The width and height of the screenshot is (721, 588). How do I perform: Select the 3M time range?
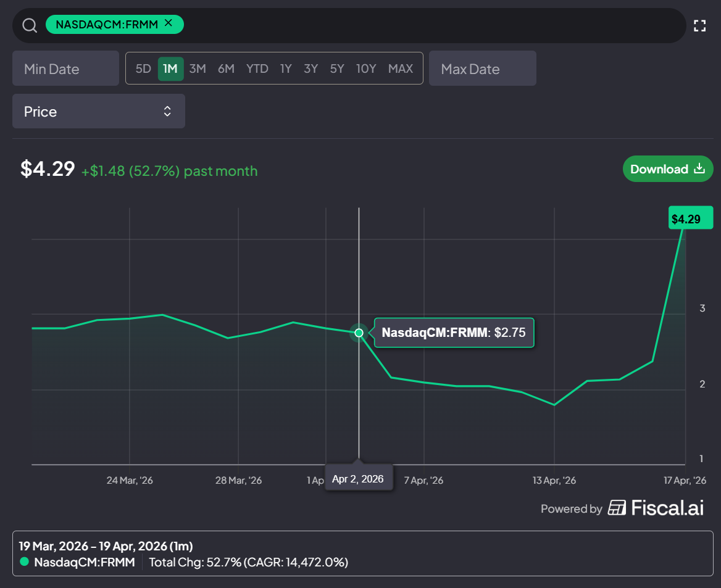(198, 68)
